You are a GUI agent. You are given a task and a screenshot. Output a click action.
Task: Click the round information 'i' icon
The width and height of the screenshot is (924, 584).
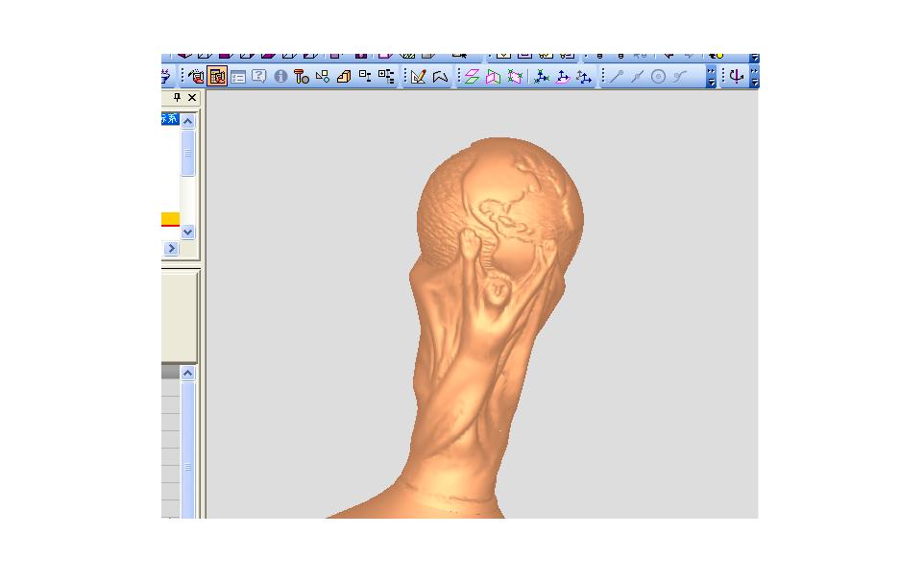tap(280, 77)
